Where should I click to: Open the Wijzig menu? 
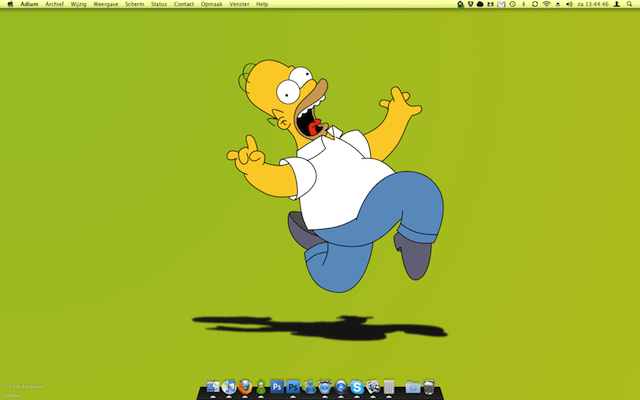pos(78,4)
